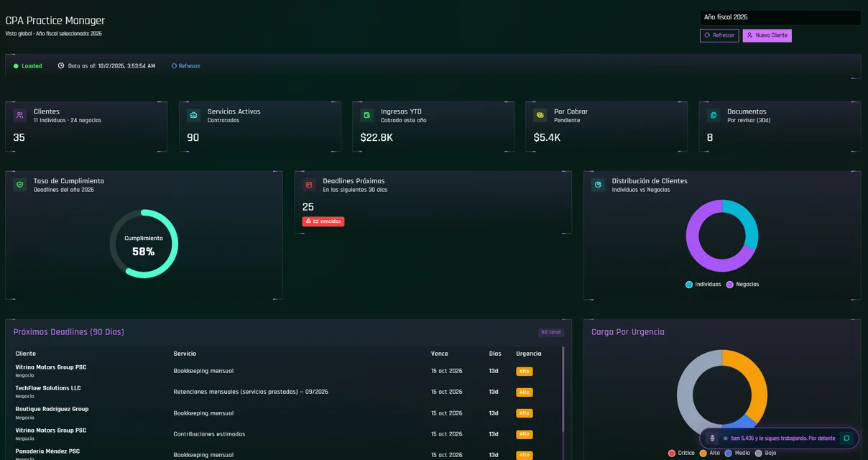
Task: Click the Tasa de Cumplimiento shield icon
Action: click(x=19, y=185)
